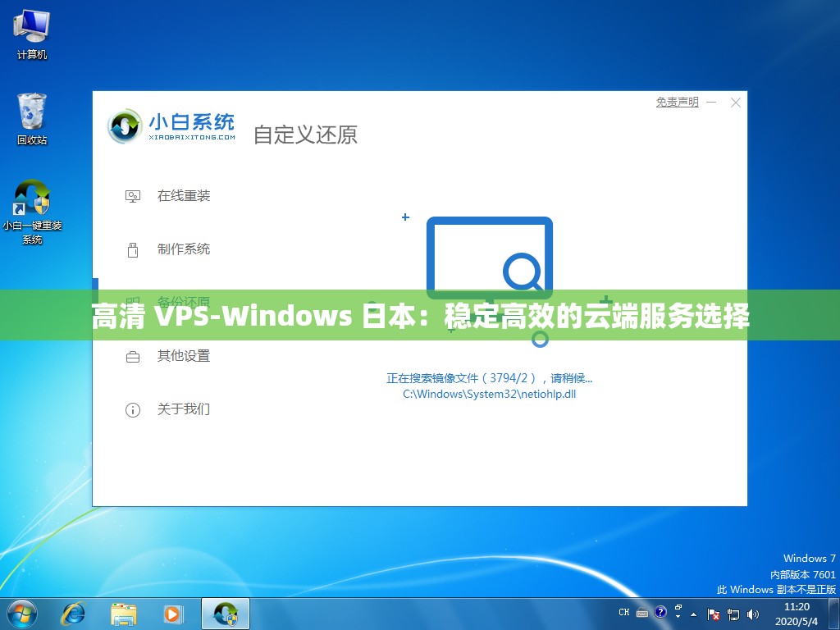
Task: Click CH to switch input language
Action: pyautogui.click(x=624, y=613)
